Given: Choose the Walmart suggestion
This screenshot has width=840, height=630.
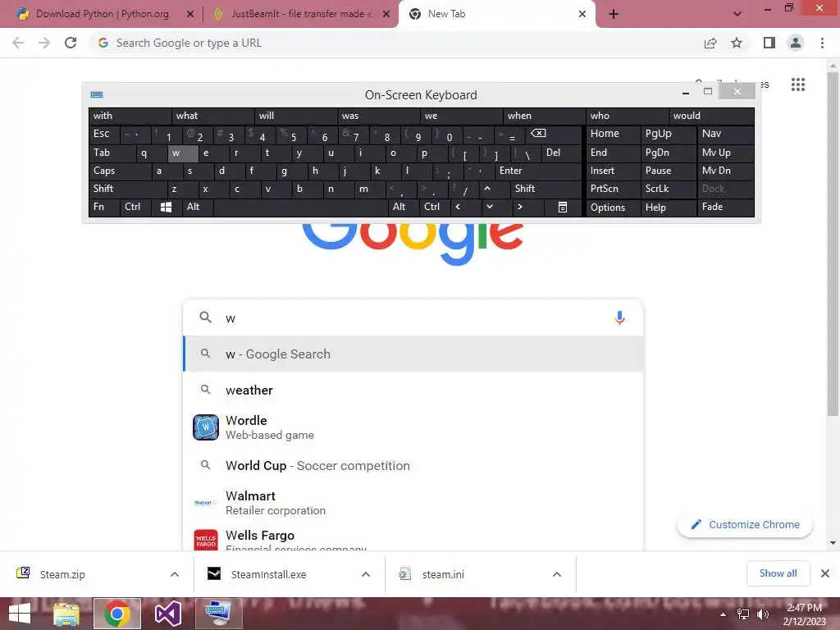Looking at the screenshot, I should pyautogui.click(x=413, y=503).
